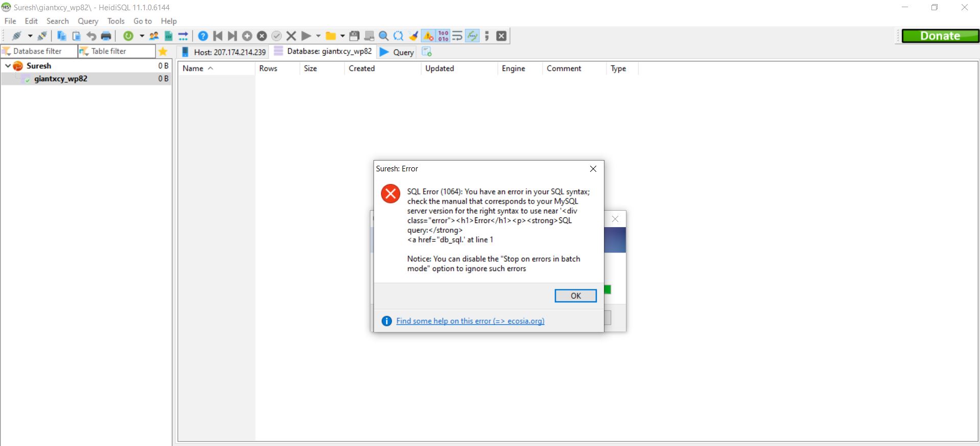Sort by the Engine column header

520,69
